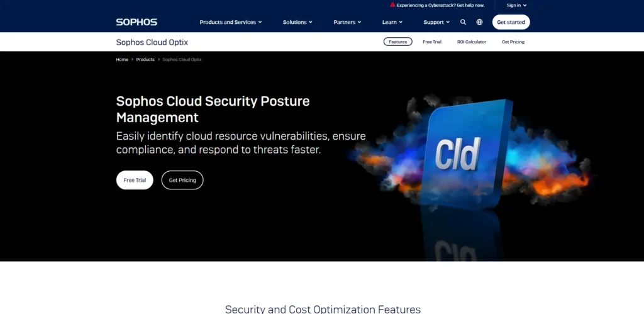Go to Home breadcrumb

point(122,60)
